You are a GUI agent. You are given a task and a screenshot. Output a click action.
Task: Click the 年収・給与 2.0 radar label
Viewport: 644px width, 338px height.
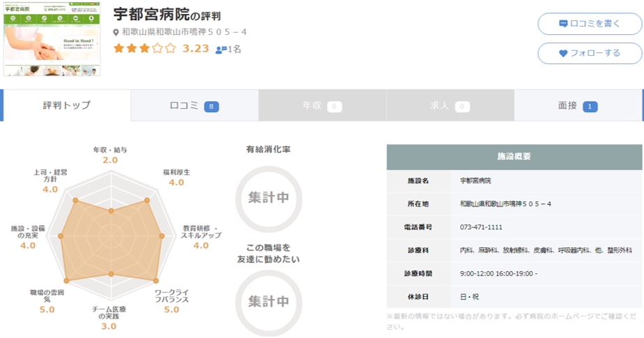[110, 155]
